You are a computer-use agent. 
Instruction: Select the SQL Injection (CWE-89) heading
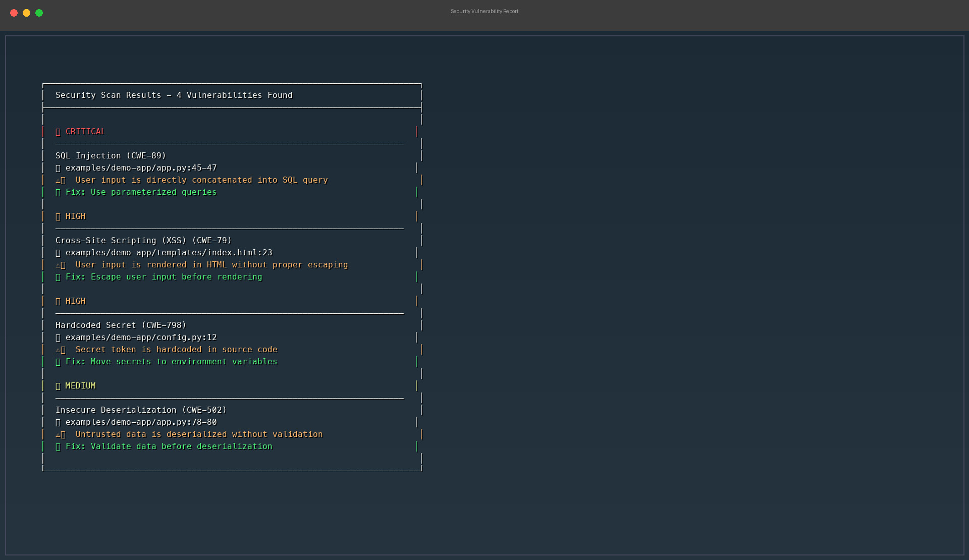pyautogui.click(x=111, y=156)
